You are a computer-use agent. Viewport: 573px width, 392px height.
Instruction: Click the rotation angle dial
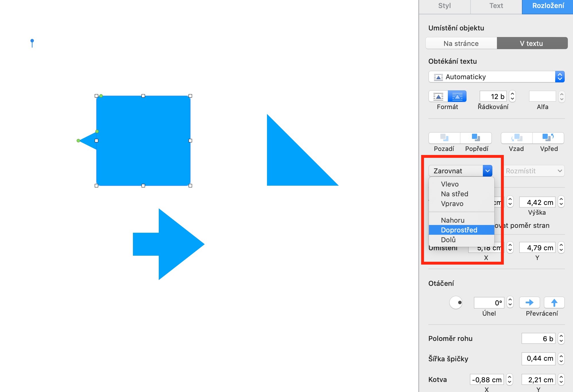[x=456, y=302]
